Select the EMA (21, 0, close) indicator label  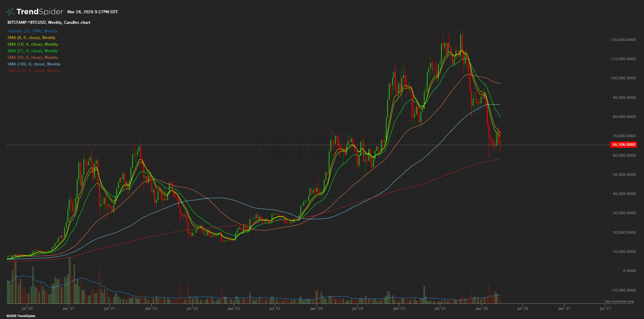(33, 51)
